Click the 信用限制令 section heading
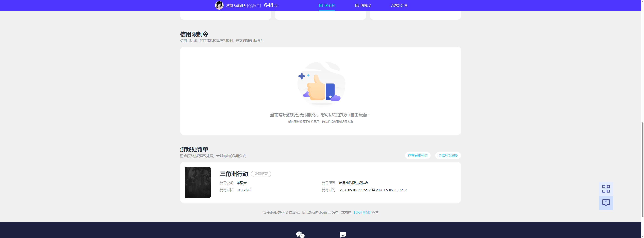Viewport: 644px width, 238px height. click(x=194, y=34)
